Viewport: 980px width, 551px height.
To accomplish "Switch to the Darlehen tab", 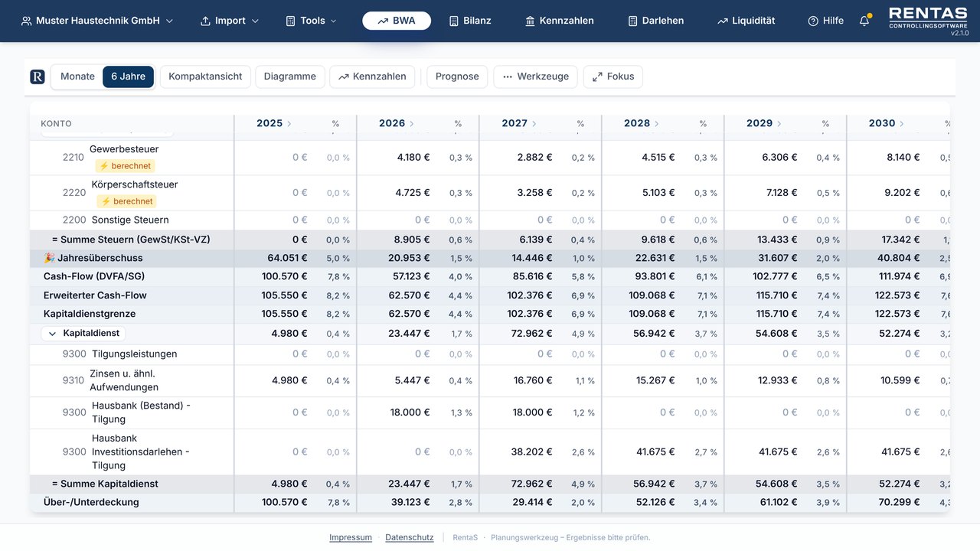I will click(x=655, y=21).
